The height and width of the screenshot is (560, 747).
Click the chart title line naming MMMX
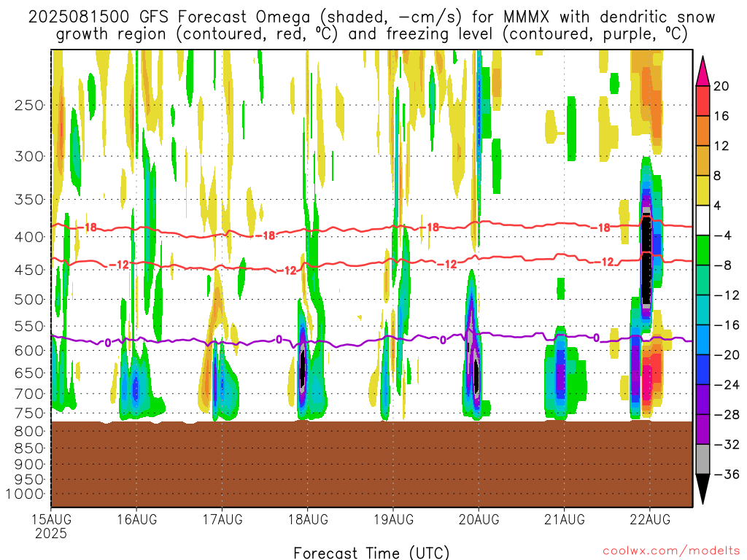pyautogui.click(x=371, y=17)
